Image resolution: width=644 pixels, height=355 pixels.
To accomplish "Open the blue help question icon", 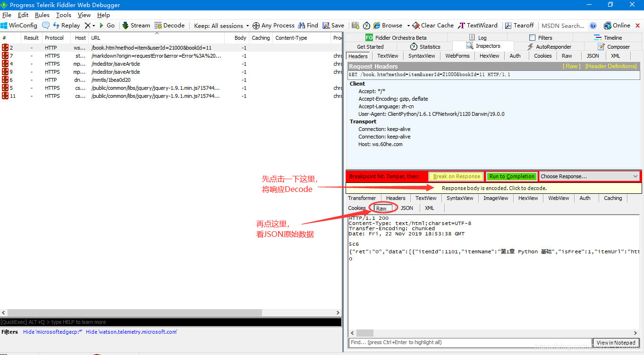I will point(593,26).
